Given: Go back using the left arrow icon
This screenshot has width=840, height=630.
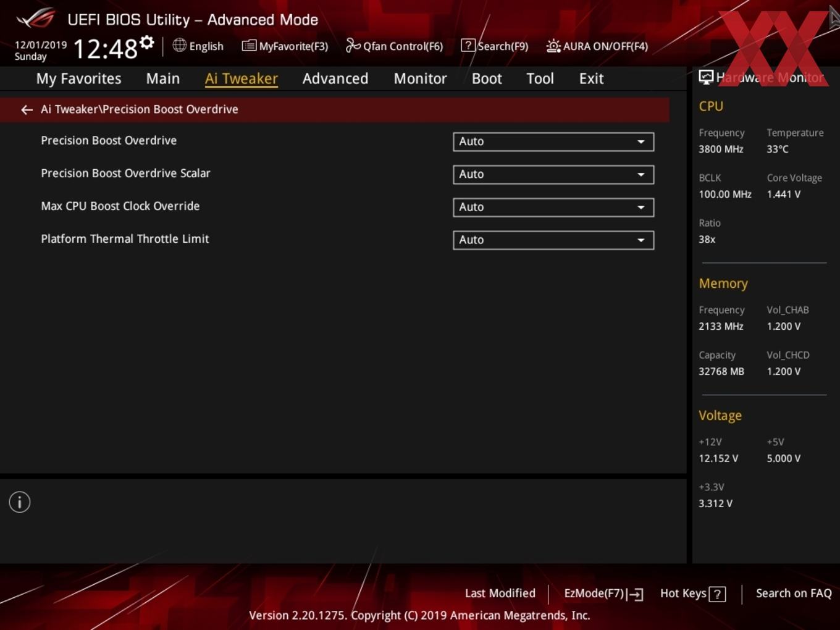Looking at the screenshot, I should click(27, 109).
